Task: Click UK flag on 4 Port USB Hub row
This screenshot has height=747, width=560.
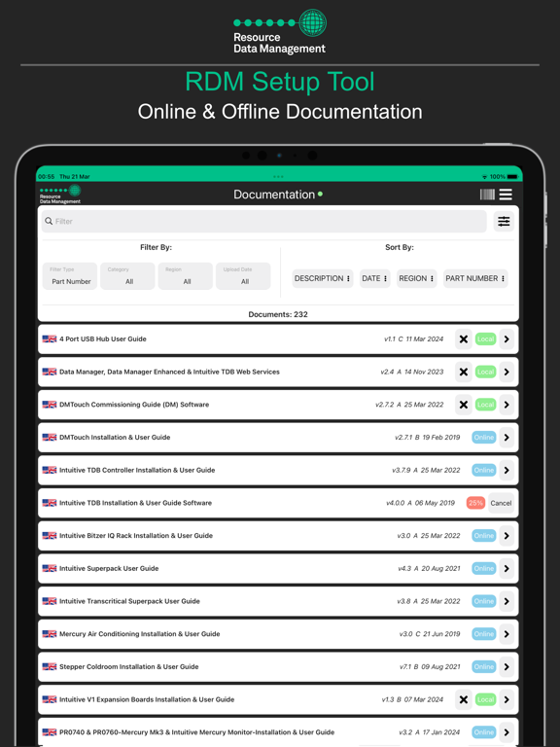Action: click(50, 339)
